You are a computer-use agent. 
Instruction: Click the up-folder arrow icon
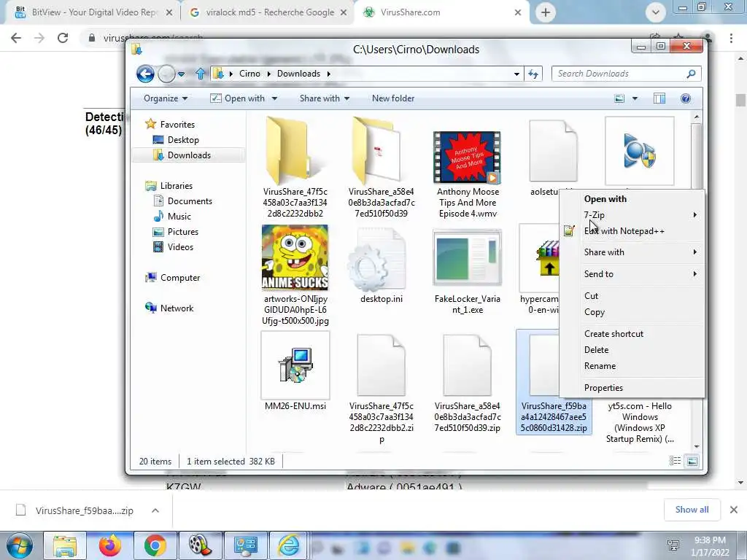[200, 74]
